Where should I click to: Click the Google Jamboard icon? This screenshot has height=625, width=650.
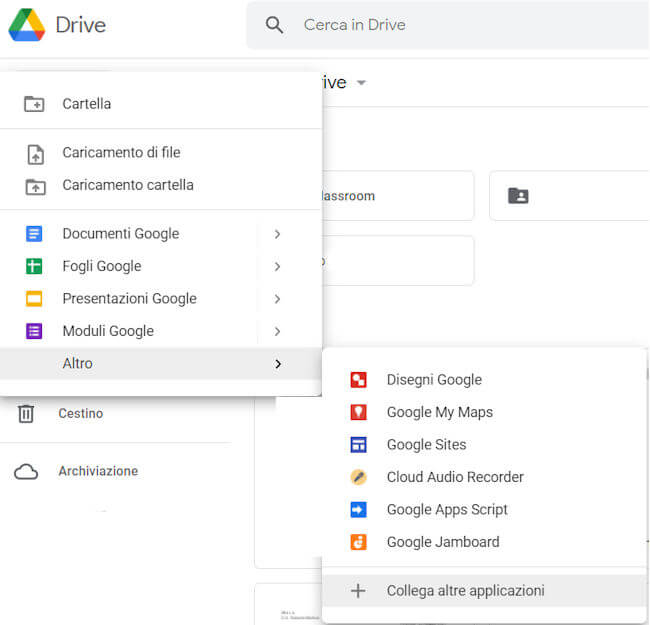pyautogui.click(x=359, y=542)
